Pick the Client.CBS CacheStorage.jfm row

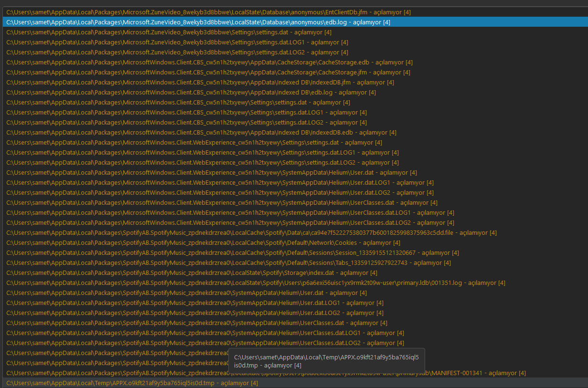(x=295, y=72)
